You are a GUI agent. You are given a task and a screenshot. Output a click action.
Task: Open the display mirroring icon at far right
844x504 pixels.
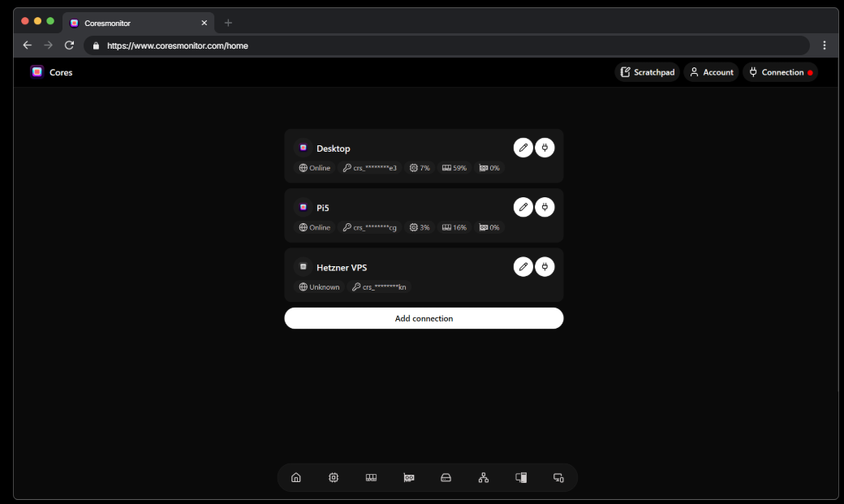coord(558,477)
